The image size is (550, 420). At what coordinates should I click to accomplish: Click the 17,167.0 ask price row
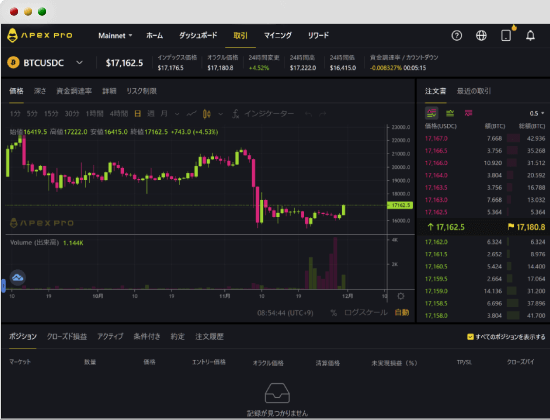[484, 139]
